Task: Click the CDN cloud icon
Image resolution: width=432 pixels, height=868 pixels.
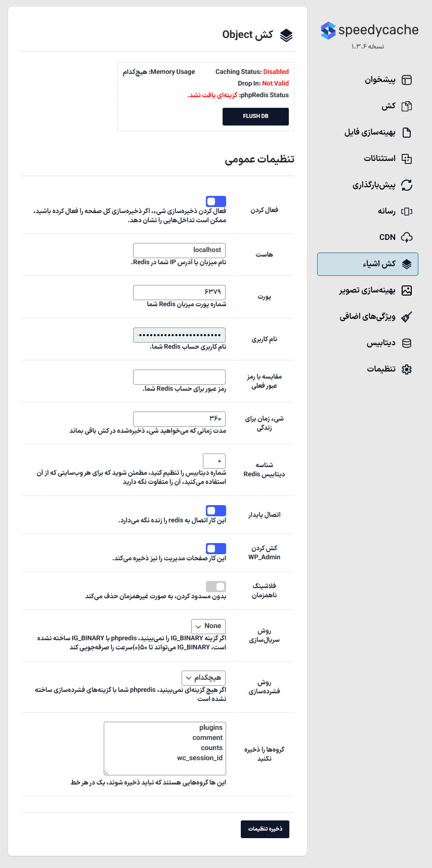Action: click(x=406, y=237)
